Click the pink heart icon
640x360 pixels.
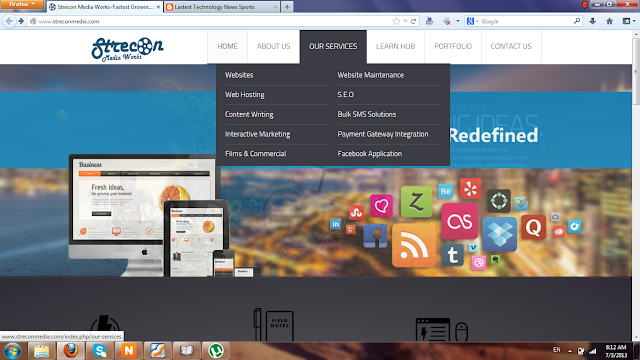click(x=382, y=206)
